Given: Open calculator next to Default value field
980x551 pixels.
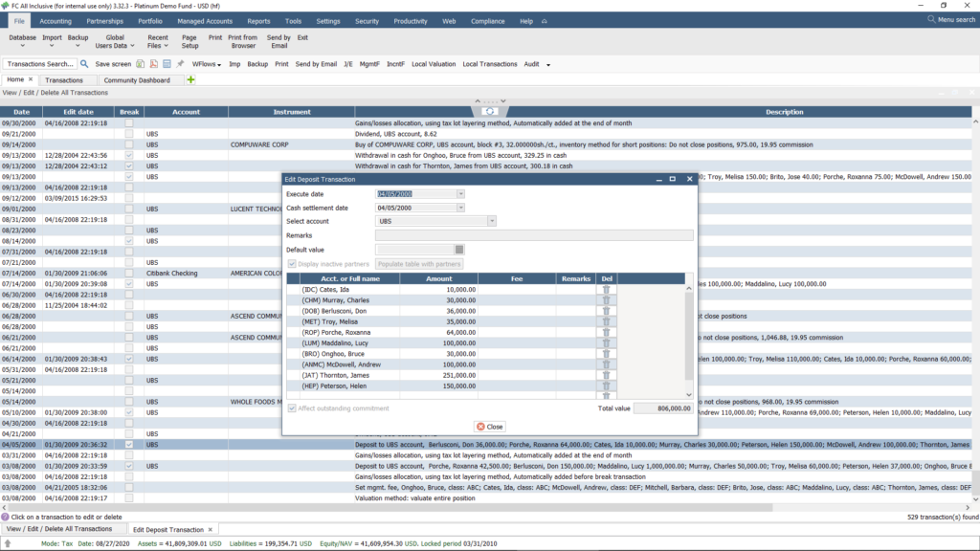Looking at the screenshot, I should [459, 250].
